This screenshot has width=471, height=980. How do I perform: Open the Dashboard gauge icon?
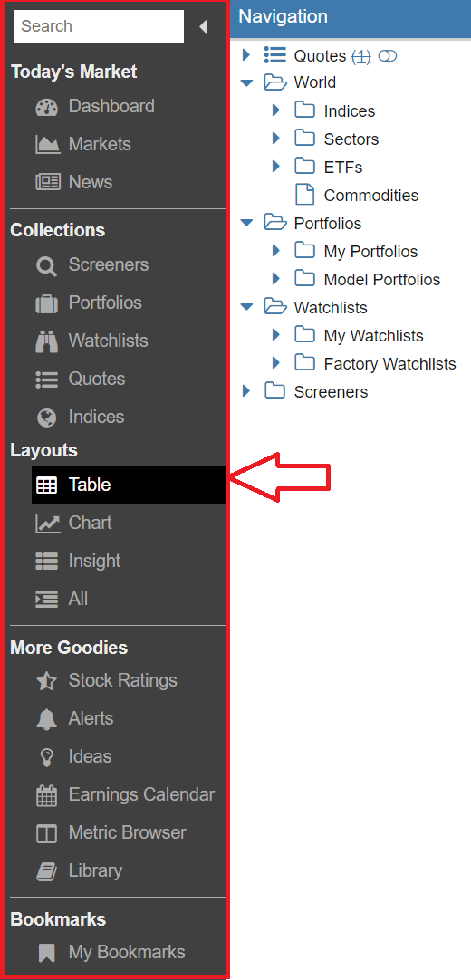[47, 107]
